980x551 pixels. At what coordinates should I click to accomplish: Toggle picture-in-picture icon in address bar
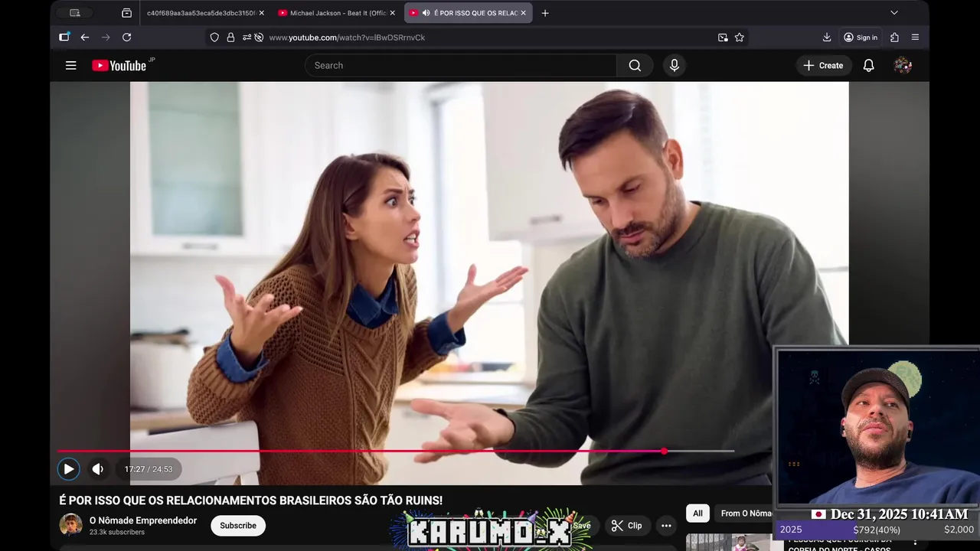[723, 37]
